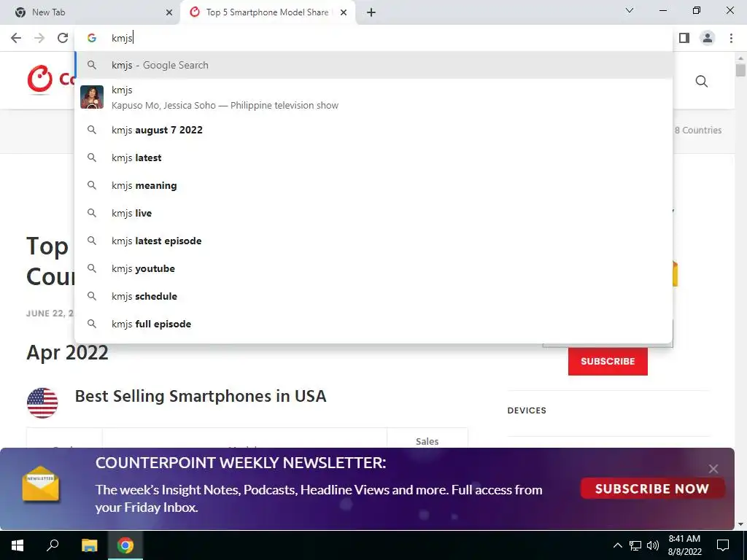Open the Chrome profile avatar
The width and height of the screenshot is (747, 560).
click(708, 38)
